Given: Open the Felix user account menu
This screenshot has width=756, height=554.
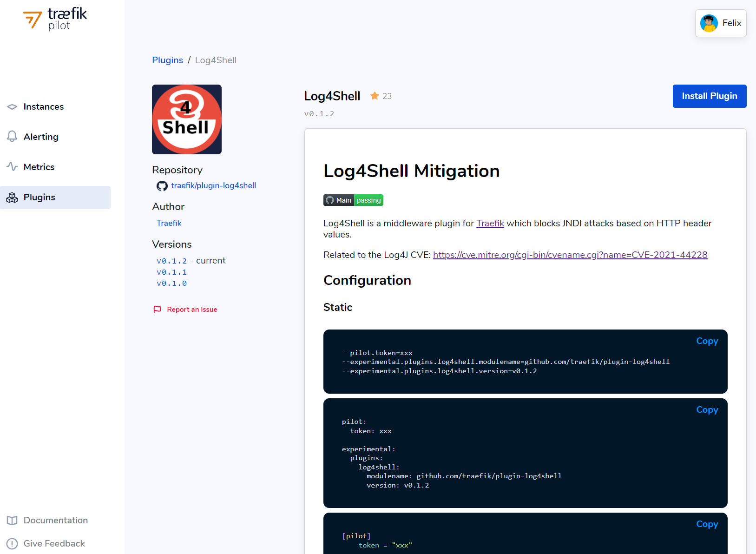Looking at the screenshot, I should (x=721, y=23).
